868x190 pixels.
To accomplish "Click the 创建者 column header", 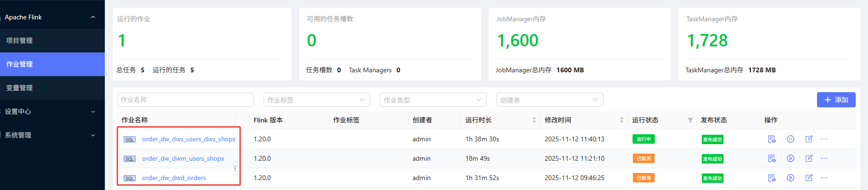I will tap(422, 120).
